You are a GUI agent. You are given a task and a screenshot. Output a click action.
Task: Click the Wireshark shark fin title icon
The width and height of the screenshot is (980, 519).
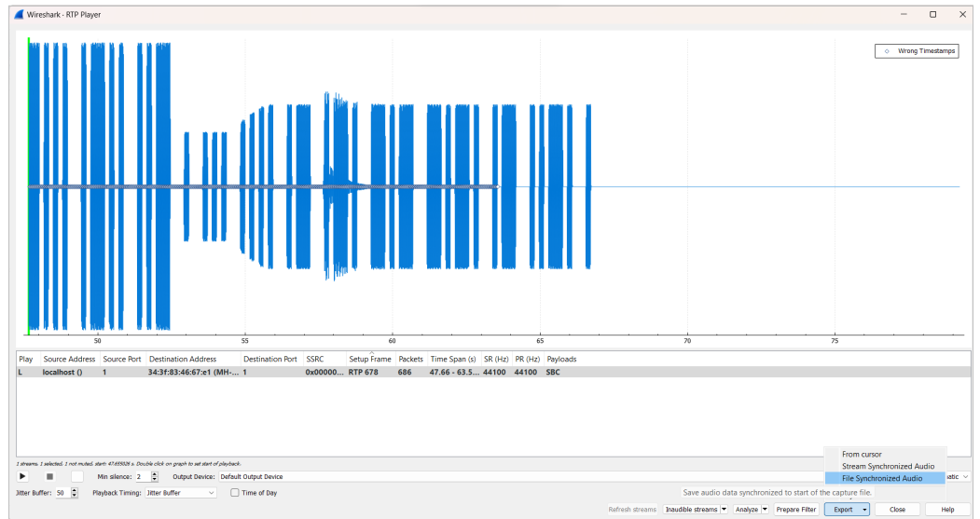[x=19, y=14]
